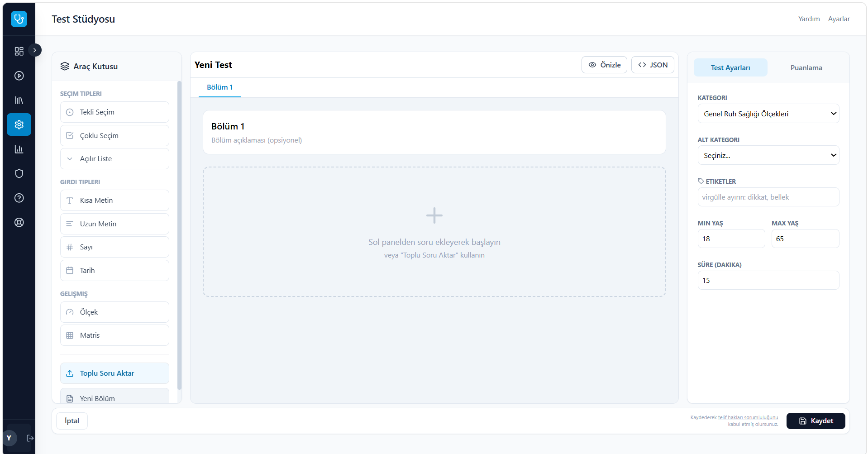Click the logout arrow icon
Screen dimensions: 868x454
(x=30, y=438)
